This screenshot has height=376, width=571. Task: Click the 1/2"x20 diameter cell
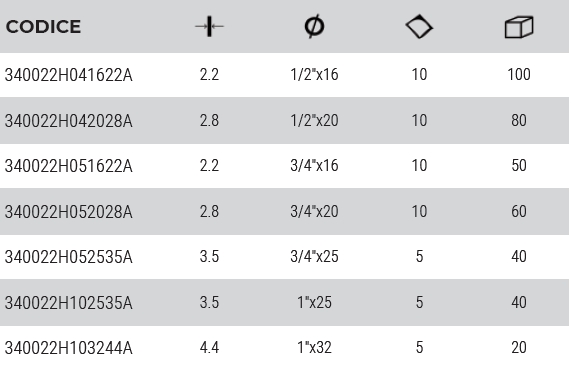click(314, 120)
